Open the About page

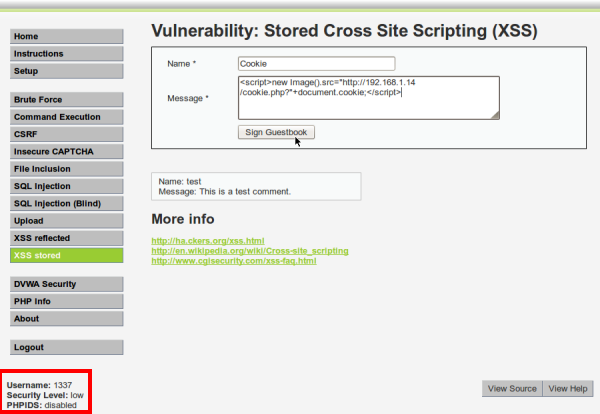click(67, 319)
